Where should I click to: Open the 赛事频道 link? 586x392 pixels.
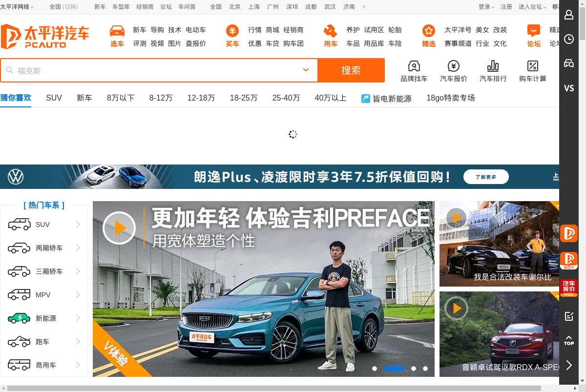[x=458, y=43]
